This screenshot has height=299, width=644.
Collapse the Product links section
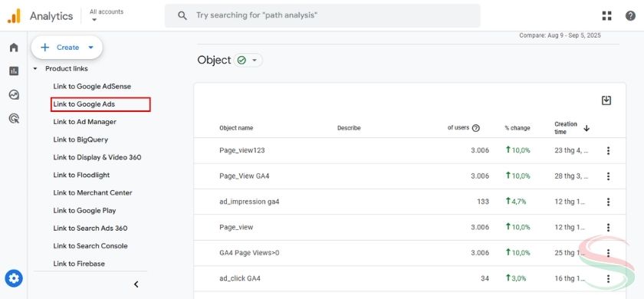tap(35, 69)
